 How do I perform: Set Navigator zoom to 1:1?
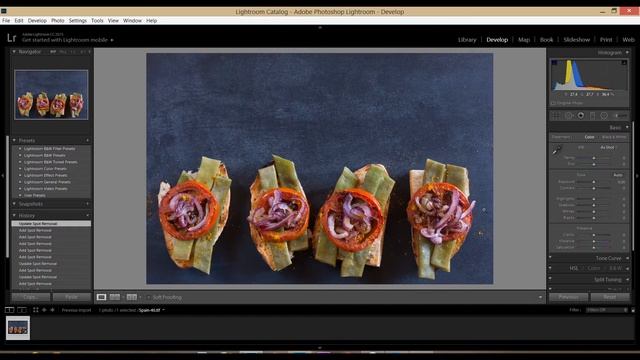(x=73, y=52)
